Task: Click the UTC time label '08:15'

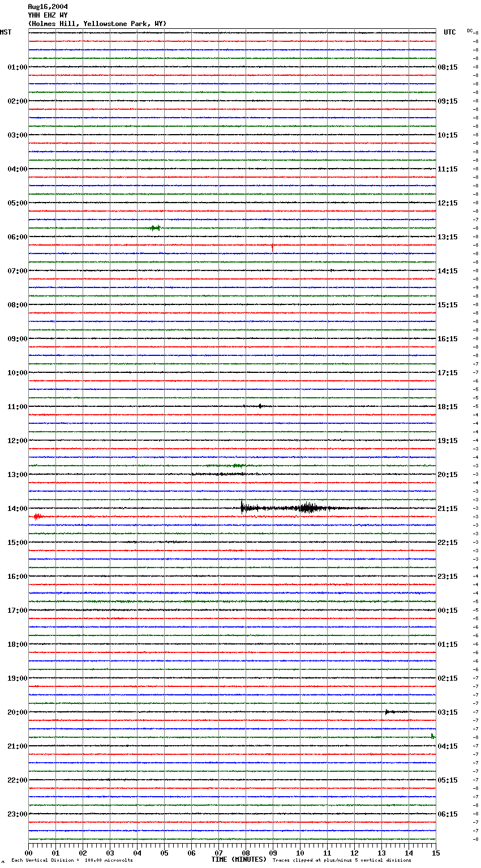Action: tap(448, 67)
